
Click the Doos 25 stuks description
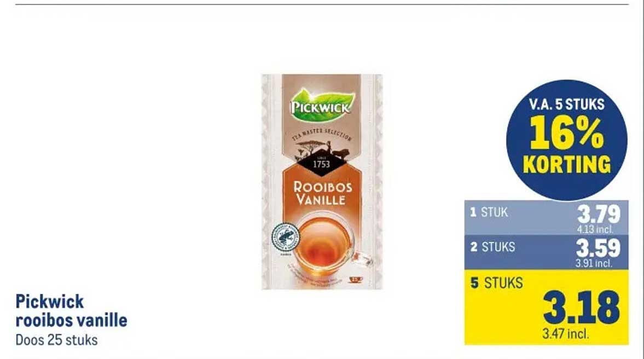tap(57, 340)
